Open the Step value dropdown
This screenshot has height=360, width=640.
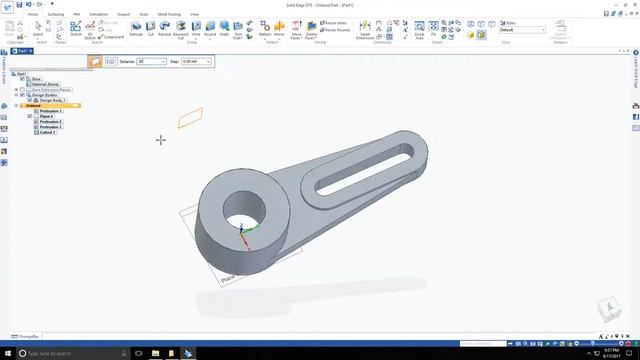pyautogui.click(x=209, y=61)
